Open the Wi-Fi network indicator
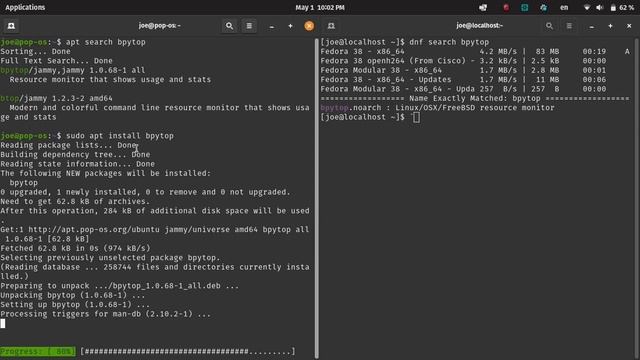The width and height of the screenshot is (640, 360). coord(587,7)
